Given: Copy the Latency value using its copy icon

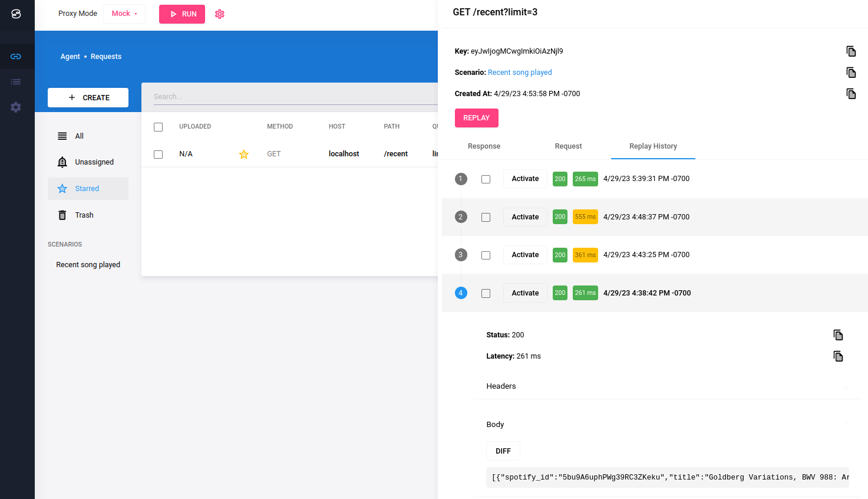Looking at the screenshot, I should tap(838, 356).
